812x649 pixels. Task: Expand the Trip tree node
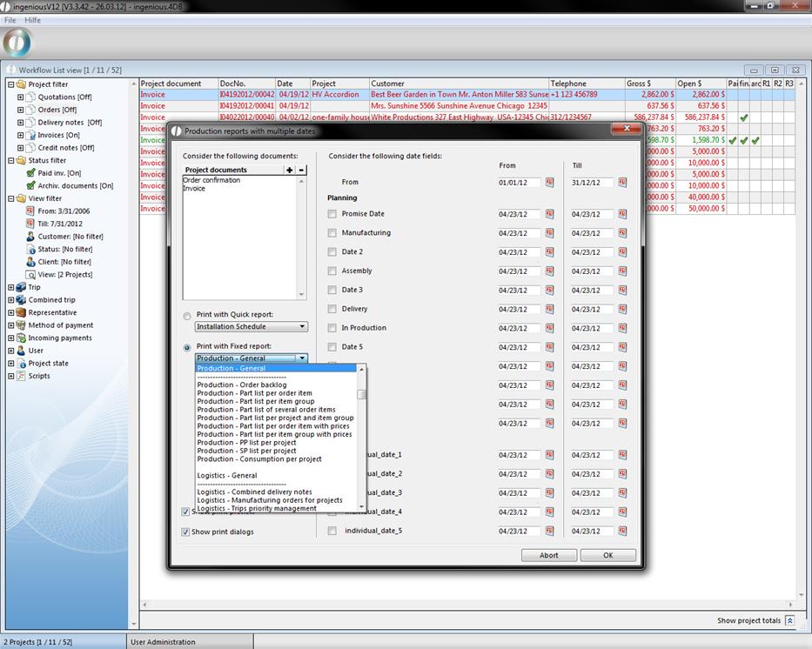point(10,287)
